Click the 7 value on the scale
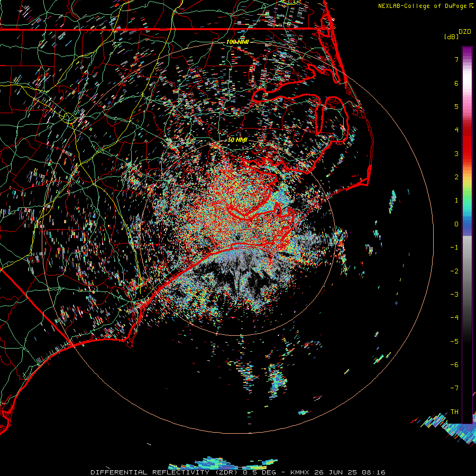Image resolution: width=476 pixels, height=476 pixels. [456, 59]
